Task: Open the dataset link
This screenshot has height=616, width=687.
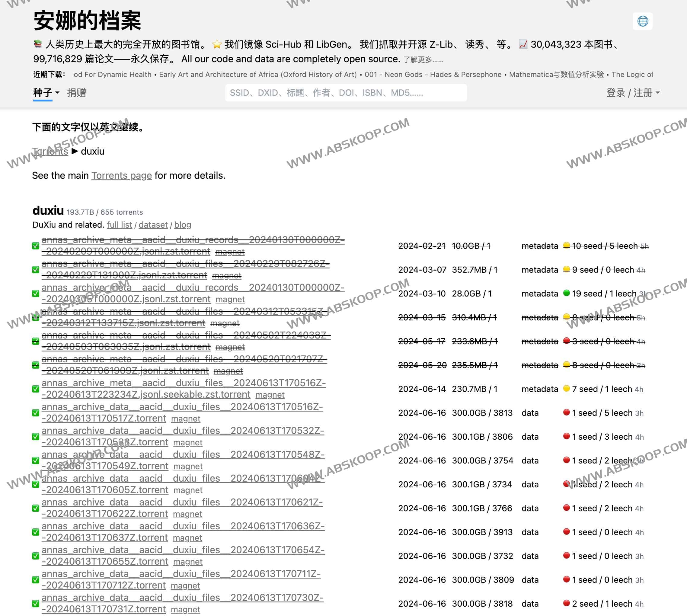Action: tap(153, 225)
